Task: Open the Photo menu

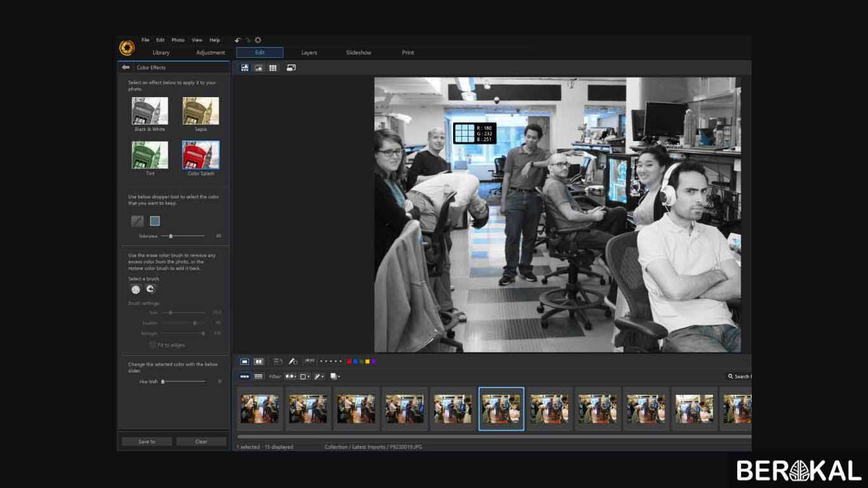Action: [x=178, y=39]
